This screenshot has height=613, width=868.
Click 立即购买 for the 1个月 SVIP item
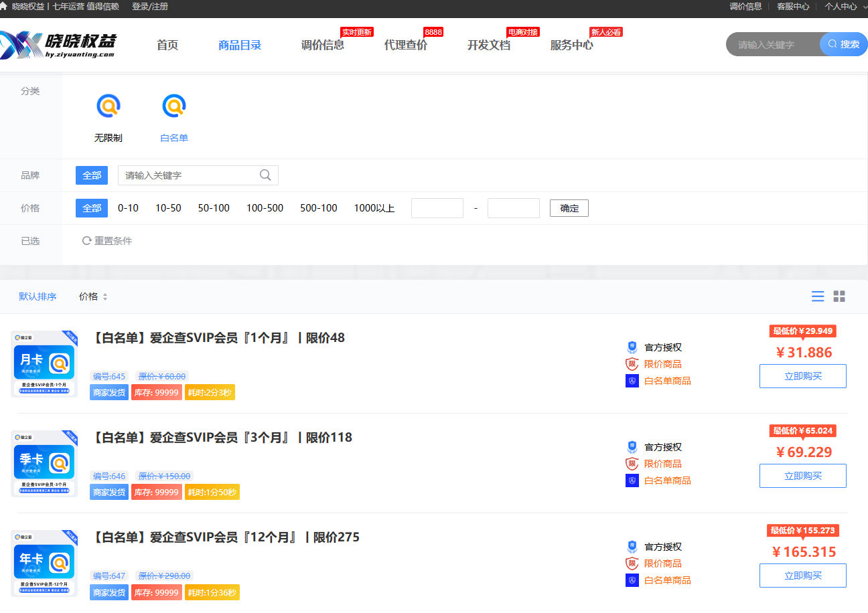pyautogui.click(x=802, y=376)
